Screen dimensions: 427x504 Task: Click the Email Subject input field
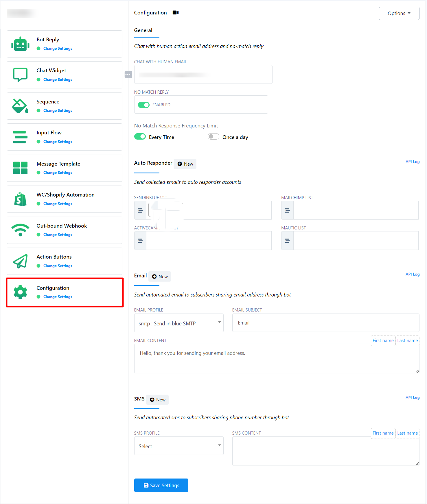[325, 323]
